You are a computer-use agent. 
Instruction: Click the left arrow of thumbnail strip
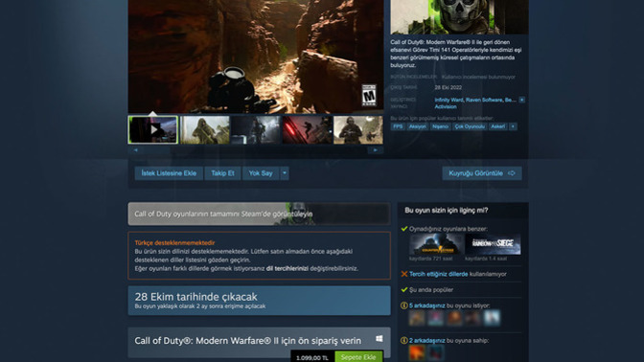click(x=135, y=150)
